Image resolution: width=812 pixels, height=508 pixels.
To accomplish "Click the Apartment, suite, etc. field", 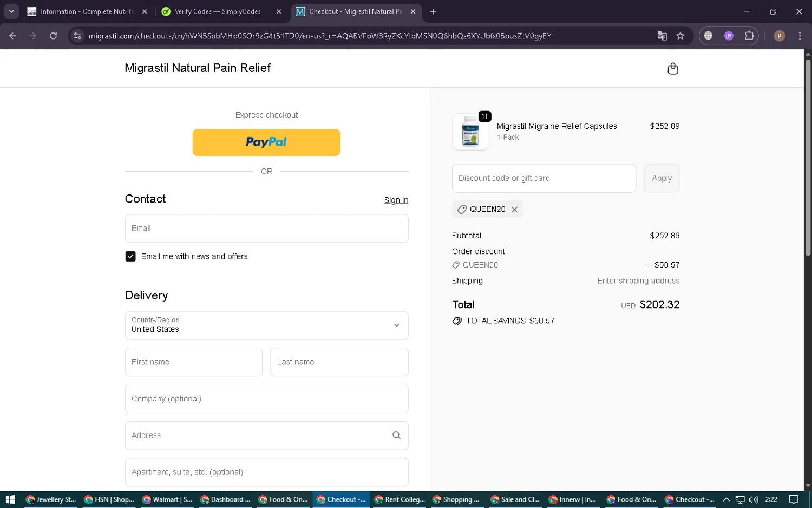I will tap(266, 472).
